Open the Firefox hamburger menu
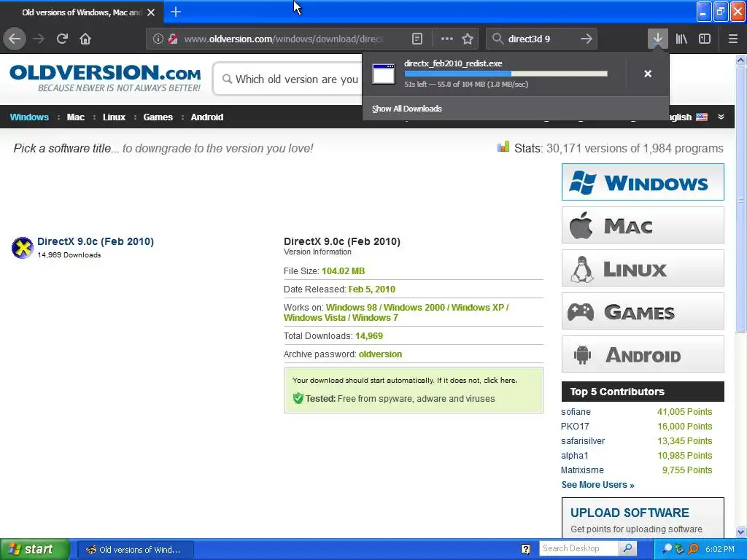The image size is (747, 560). click(732, 39)
